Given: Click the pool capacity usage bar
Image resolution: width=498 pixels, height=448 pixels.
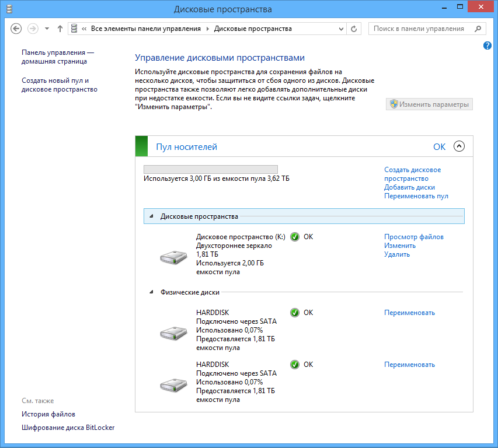Looking at the screenshot, I should coord(211,169).
